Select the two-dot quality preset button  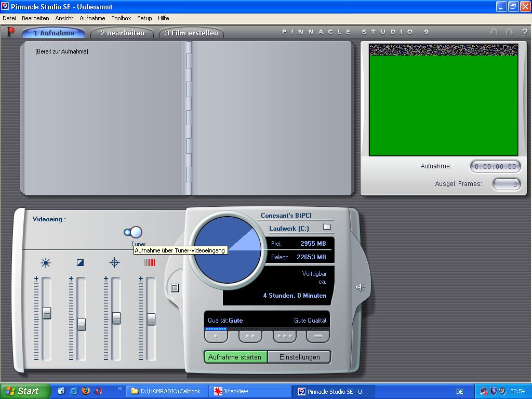(250, 336)
